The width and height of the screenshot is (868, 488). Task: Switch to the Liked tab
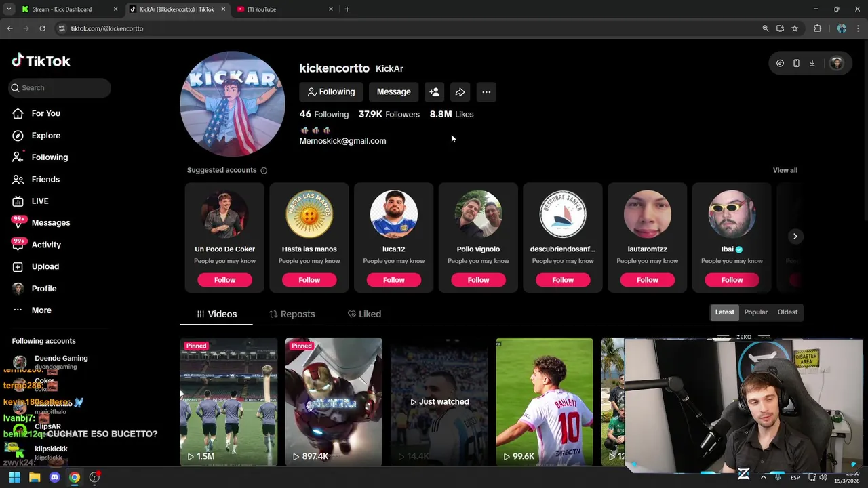[364, 314]
